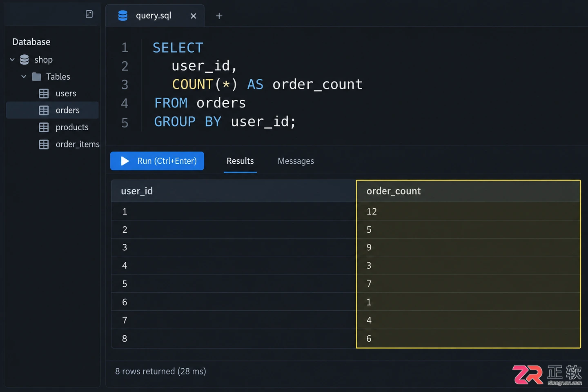Click 'user_id,' on editor line 2
Image resolution: width=588 pixels, height=392 pixels.
click(x=204, y=66)
